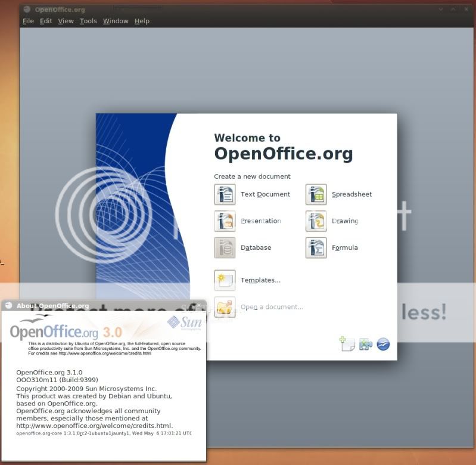Click the Open a document... label

(x=272, y=307)
